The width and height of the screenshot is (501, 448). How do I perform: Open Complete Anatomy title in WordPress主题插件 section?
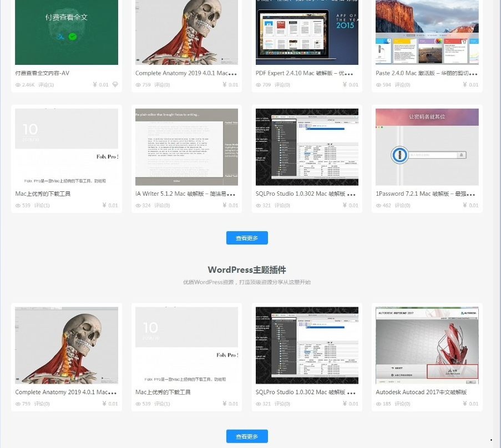tap(66, 392)
